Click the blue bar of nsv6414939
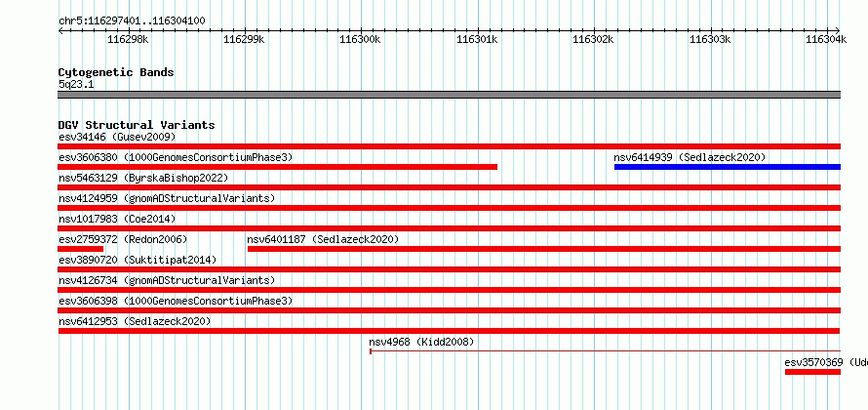Screen dimensions: 868x410 pos(728,167)
